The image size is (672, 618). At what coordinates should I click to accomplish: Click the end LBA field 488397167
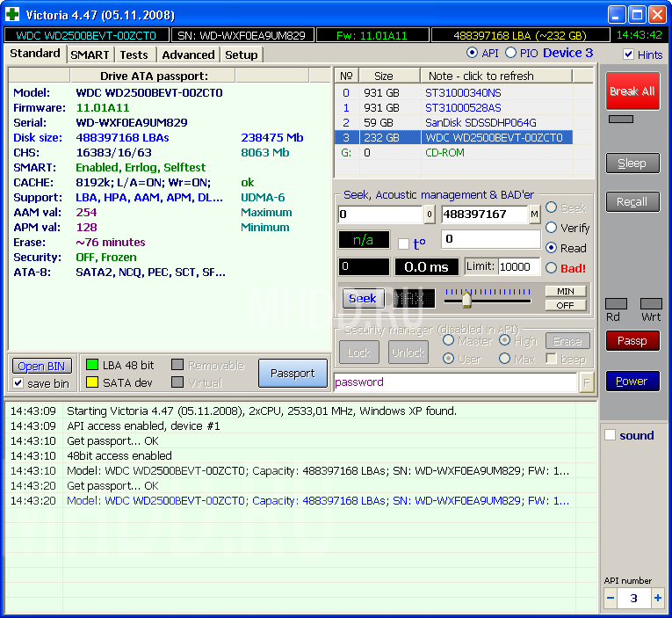[x=485, y=214]
